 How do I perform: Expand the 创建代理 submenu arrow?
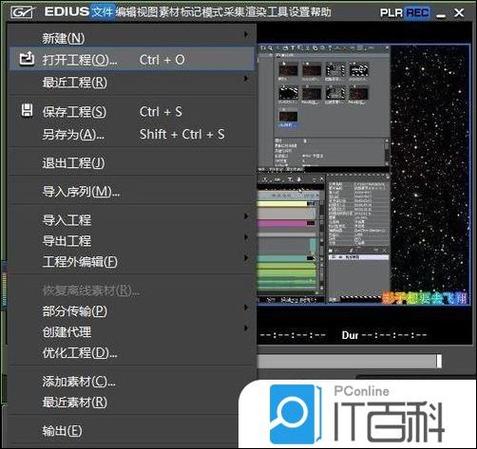point(246,328)
